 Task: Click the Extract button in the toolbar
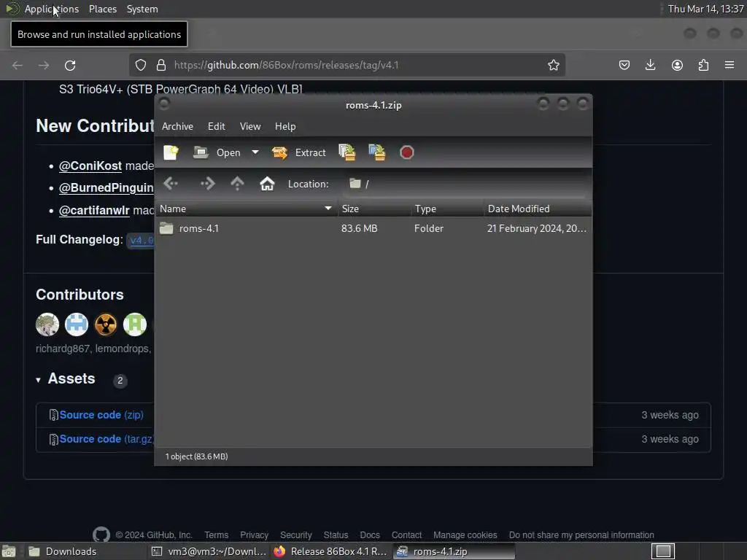pyautogui.click(x=298, y=152)
